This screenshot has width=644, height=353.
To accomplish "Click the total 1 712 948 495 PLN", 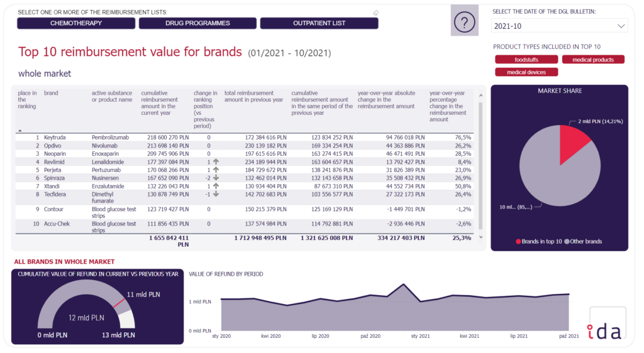I will click(x=260, y=238).
